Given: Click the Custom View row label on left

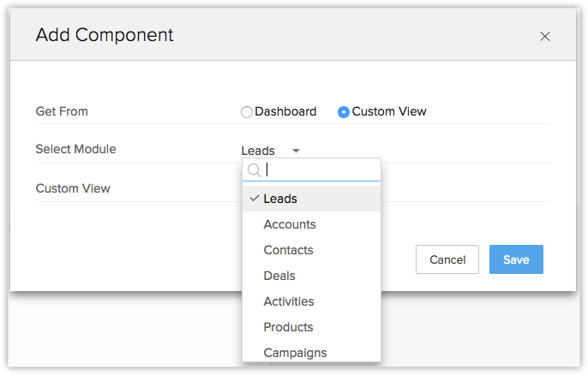Looking at the screenshot, I should (73, 188).
